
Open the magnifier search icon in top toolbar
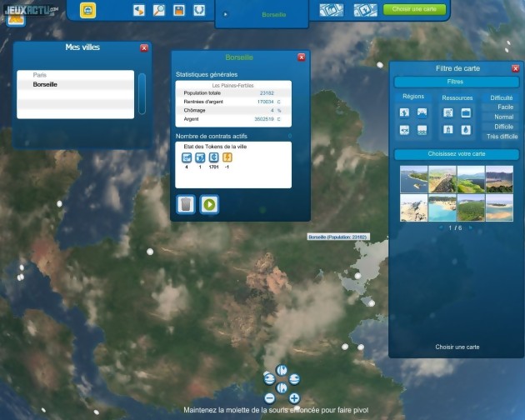pyautogui.click(x=159, y=10)
